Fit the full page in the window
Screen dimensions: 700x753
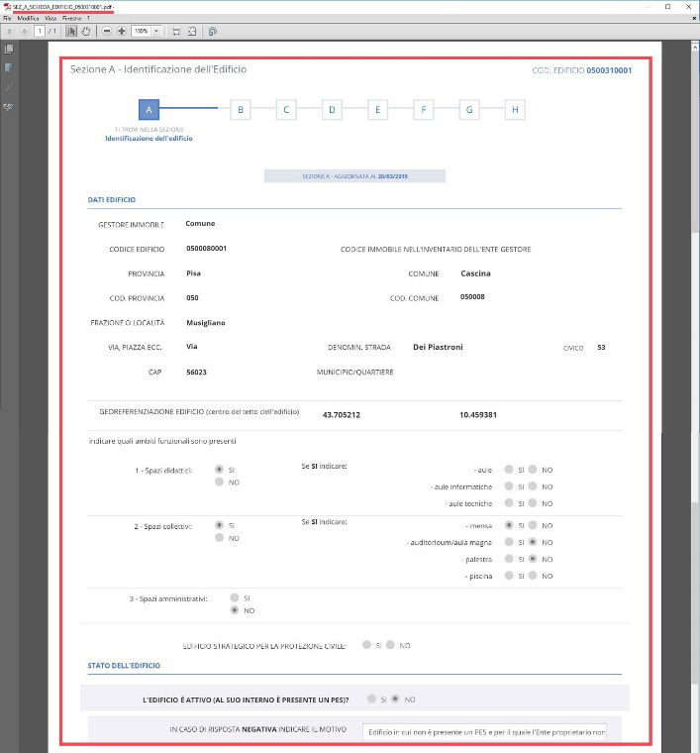click(192, 32)
